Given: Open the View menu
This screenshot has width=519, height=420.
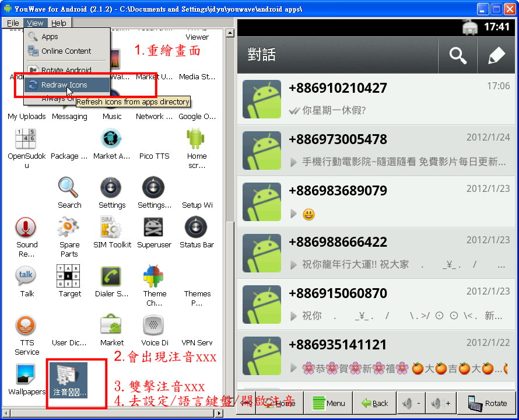Looking at the screenshot, I should 35,23.
